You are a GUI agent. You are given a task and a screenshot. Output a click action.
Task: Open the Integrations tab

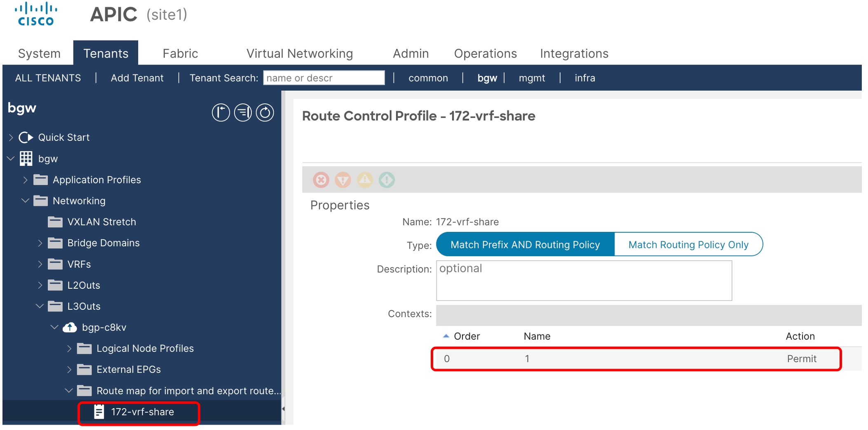click(x=574, y=54)
